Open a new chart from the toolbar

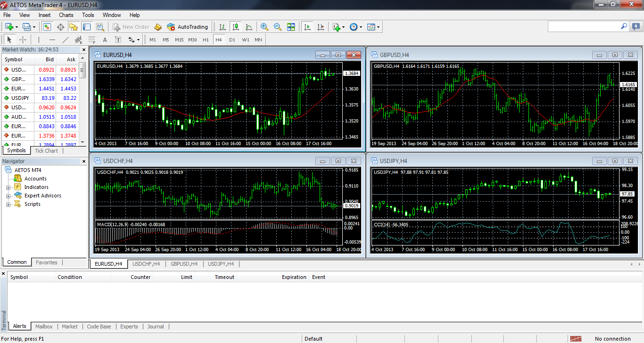[8, 27]
